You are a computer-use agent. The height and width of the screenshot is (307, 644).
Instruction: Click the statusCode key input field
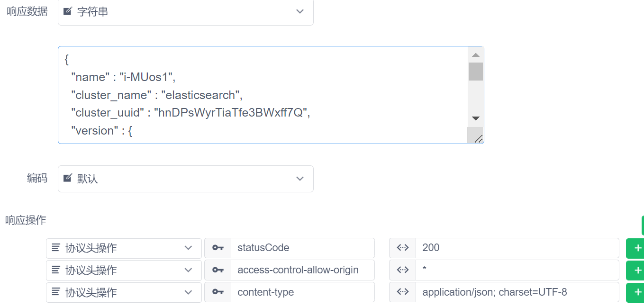(302, 248)
